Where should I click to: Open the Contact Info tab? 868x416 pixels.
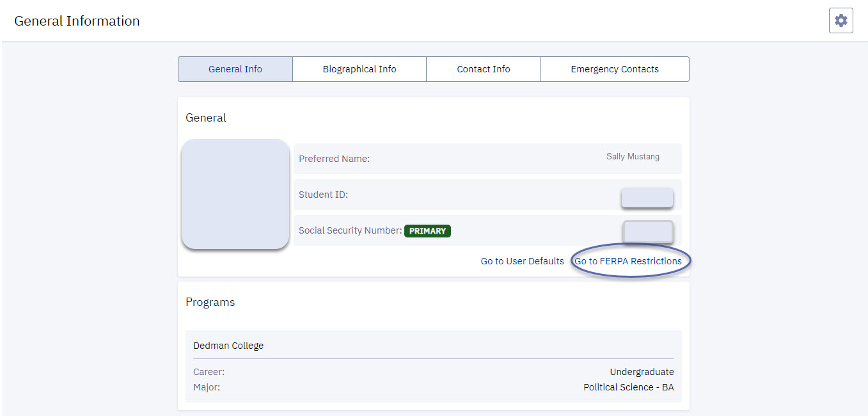pyautogui.click(x=483, y=69)
